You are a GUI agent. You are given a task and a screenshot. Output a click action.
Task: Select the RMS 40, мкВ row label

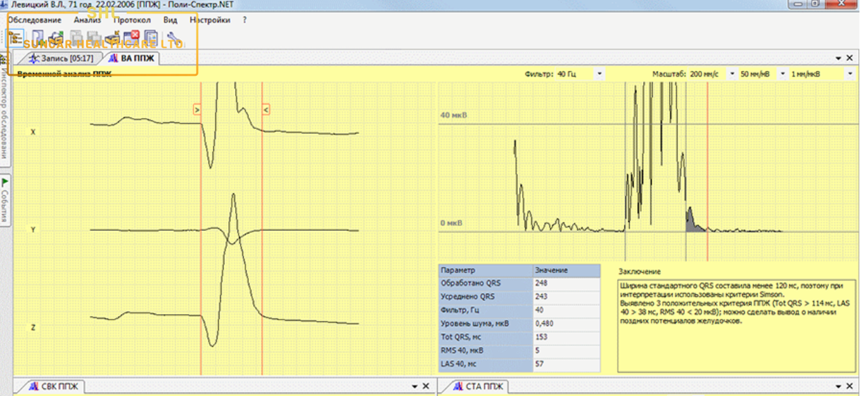click(x=485, y=350)
